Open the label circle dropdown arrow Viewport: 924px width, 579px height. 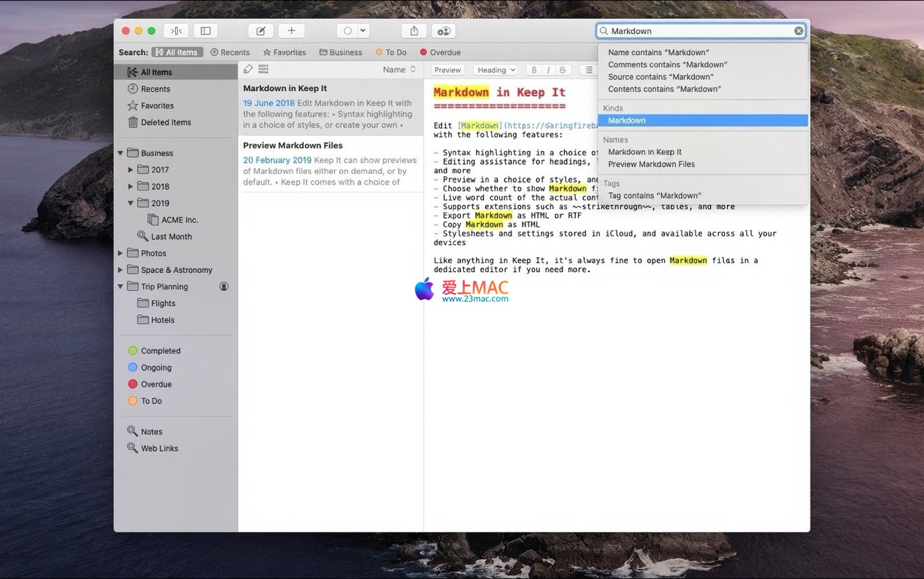point(363,31)
